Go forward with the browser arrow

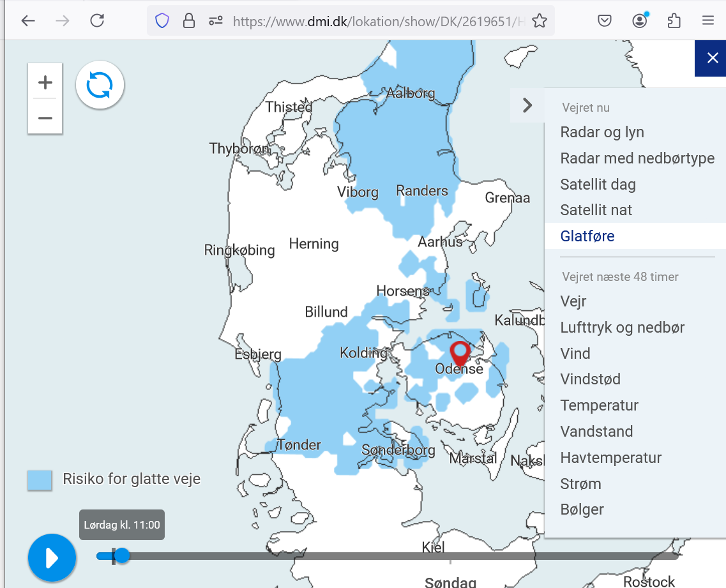pos(62,21)
